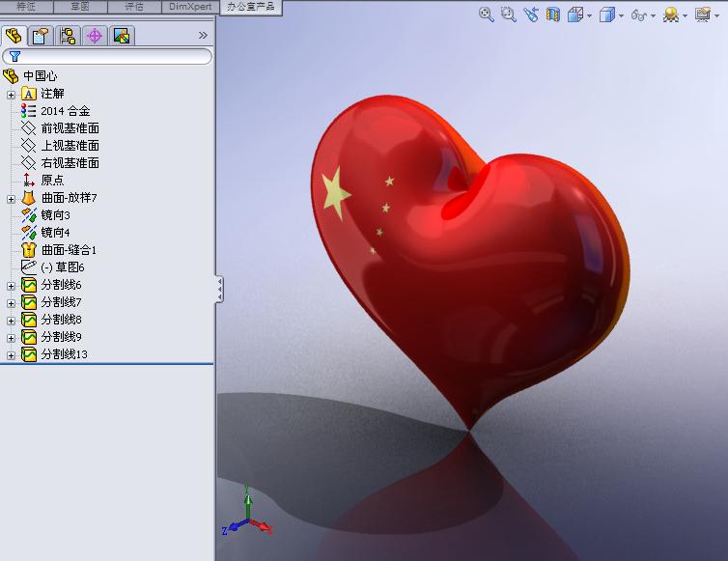Click the Section View icon

(x=552, y=14)
